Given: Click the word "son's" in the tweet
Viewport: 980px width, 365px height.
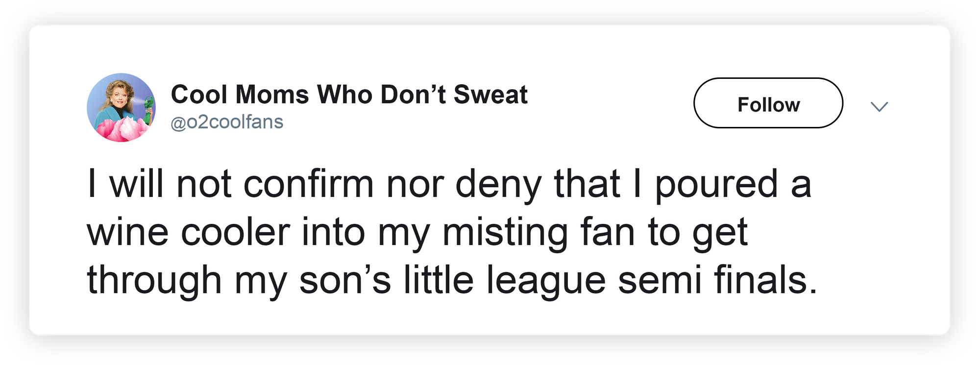Looking at the screenshot, I should (x=345, y=280).
